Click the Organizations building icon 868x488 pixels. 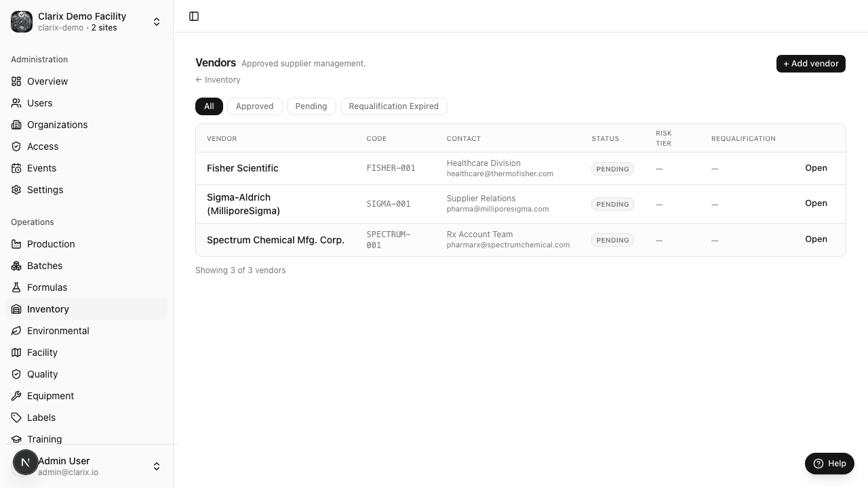tap(16, 125)
